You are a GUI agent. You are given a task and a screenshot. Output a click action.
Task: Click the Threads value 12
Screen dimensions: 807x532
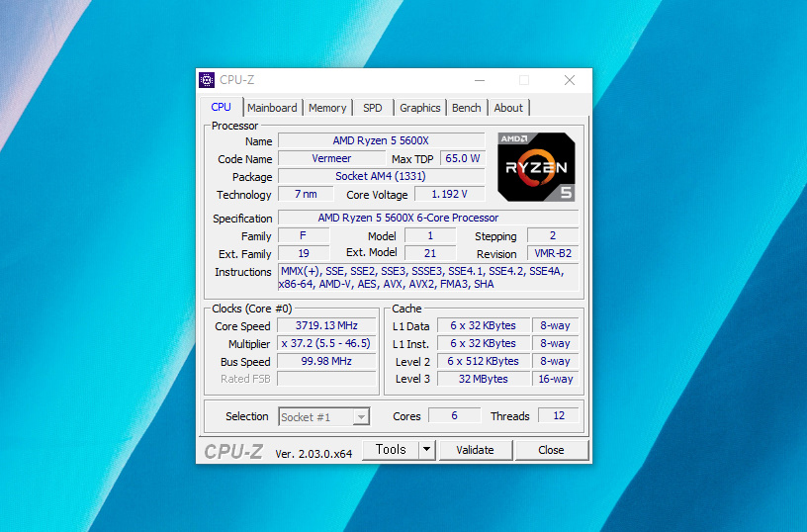559,415
